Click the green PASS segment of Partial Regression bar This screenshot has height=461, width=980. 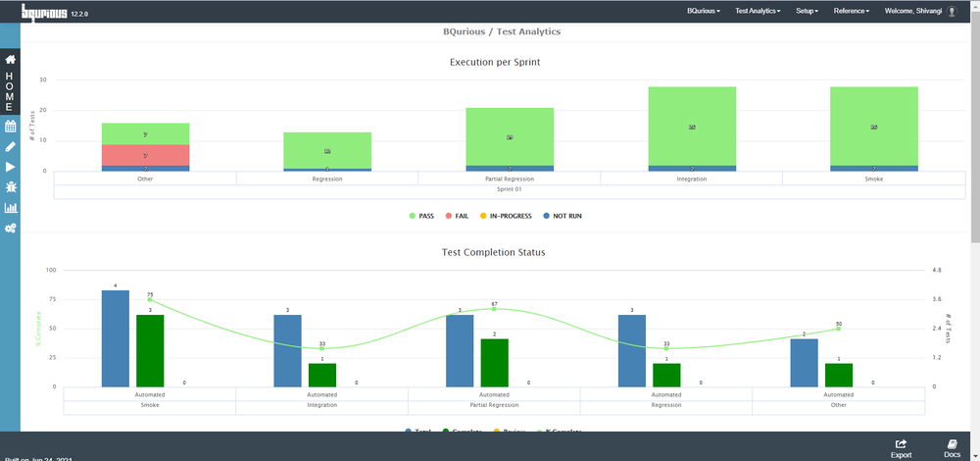(x=510, y=136)
